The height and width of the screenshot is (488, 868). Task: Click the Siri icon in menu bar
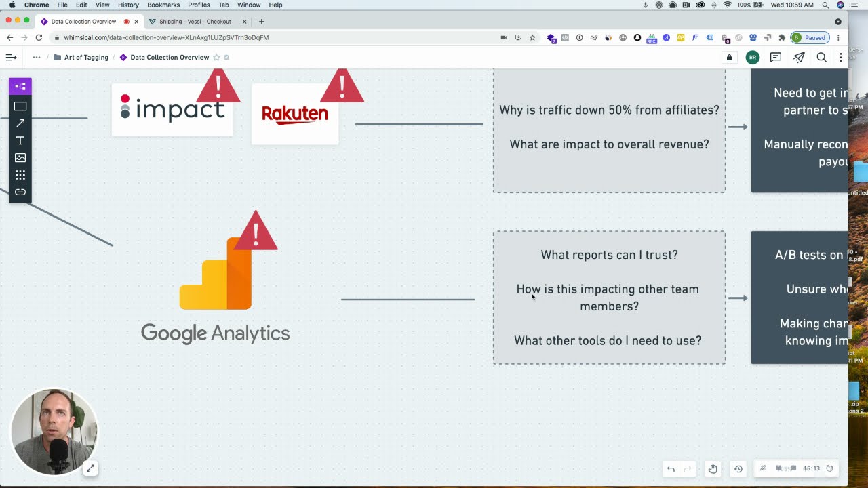(x=840, y=5)
